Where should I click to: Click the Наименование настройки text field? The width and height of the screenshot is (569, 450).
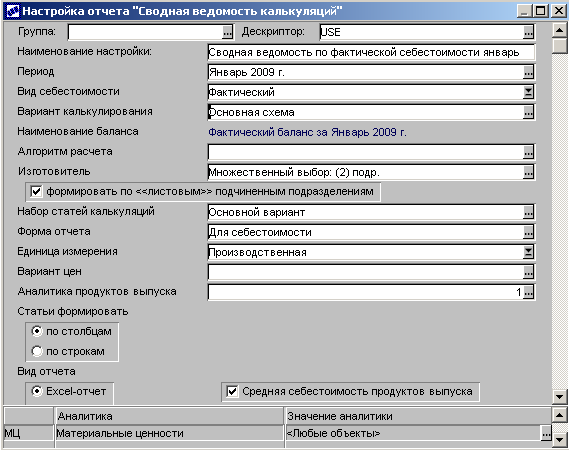(371, 52)
